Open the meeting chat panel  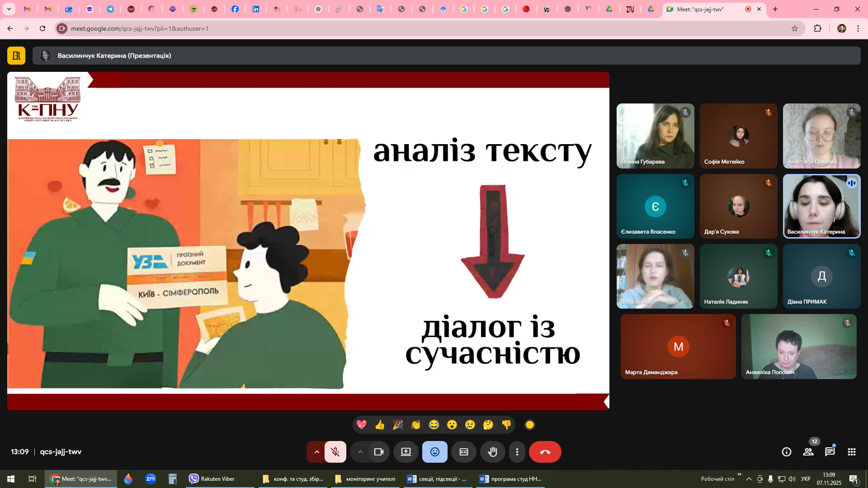point(830,452)
